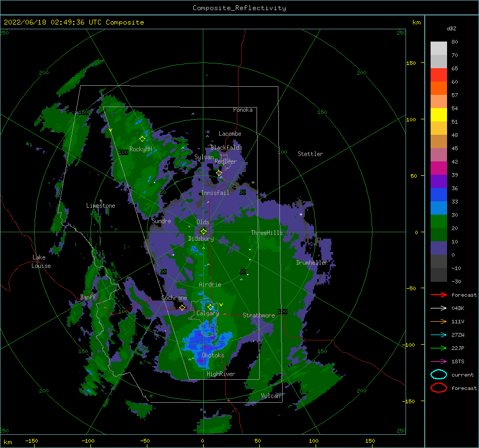Click the yellow diamond marker below RedDeer
The height and width of the screenshot is (448, 479).
pyautogui.click(x=219, y=173)
